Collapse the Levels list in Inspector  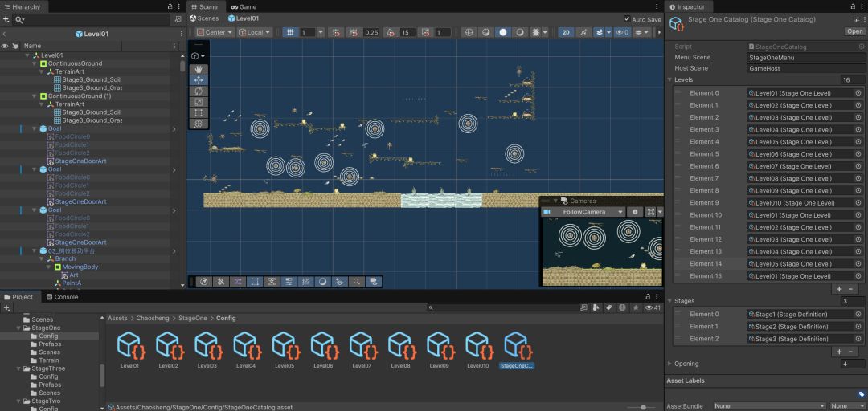(669, 79)
